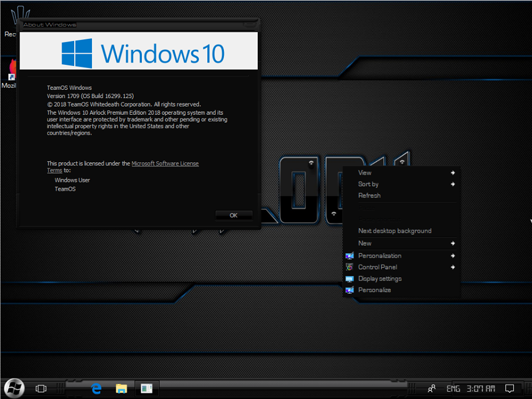
Task: Click the Display settings monitor icon
Action: [350, 279]
